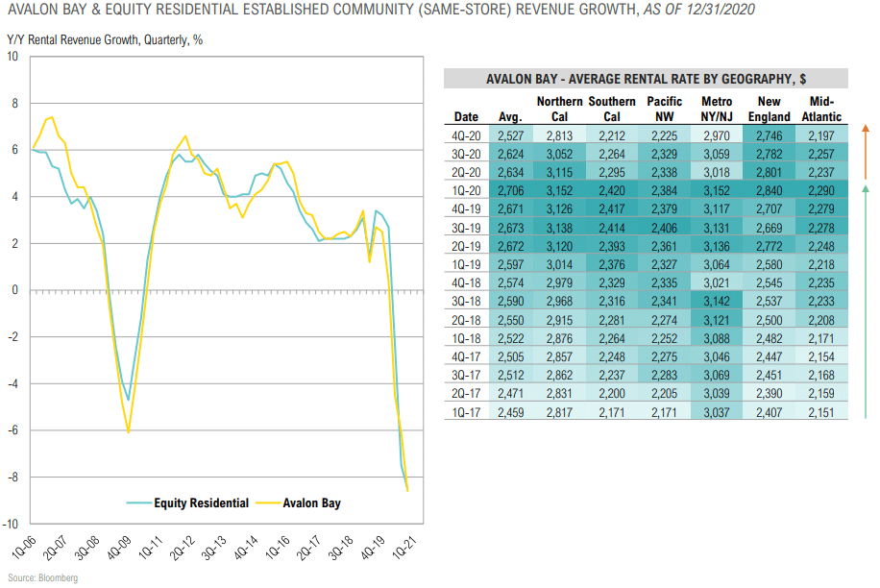This screenshot has height=588, width=880.
Task: Click the '1Q-17' row date label
Action: (466, 412)
